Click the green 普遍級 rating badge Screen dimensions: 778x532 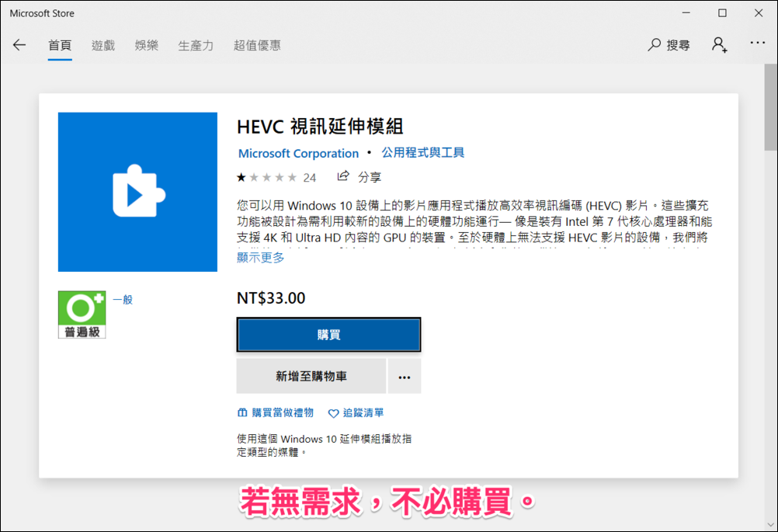click(x=82, y=315)
